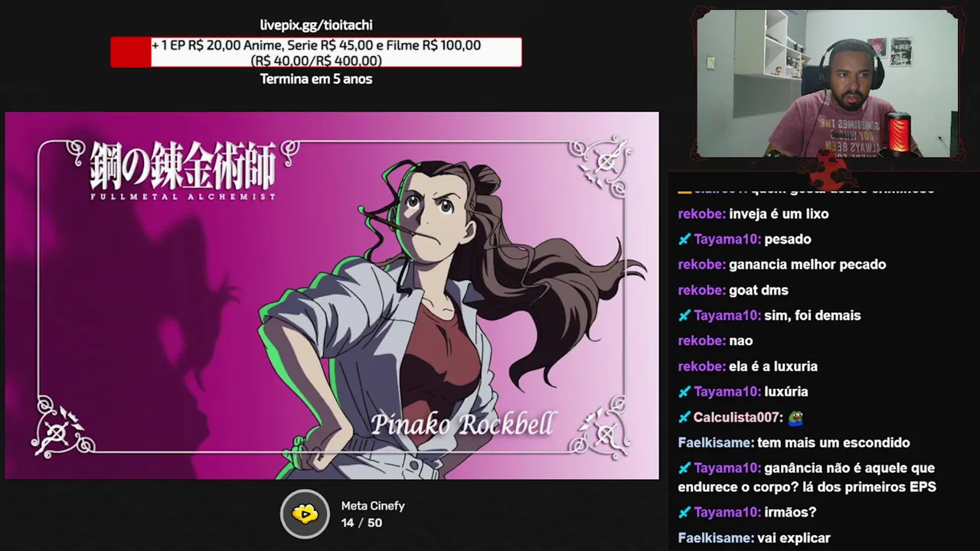Click the badge icon beside Tayama10 'luxúria'
The width and height of the screenshot is (980, 551).
point(684,392)
